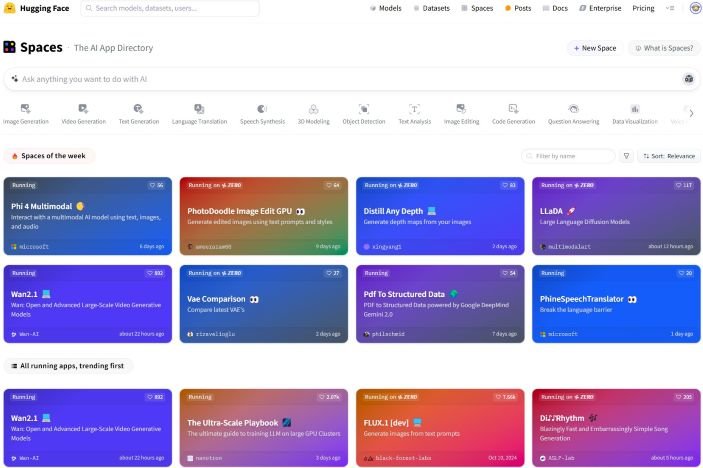Pick the Object Detection category icon
The width and height of the screenshot is (703, 468).
364,108
